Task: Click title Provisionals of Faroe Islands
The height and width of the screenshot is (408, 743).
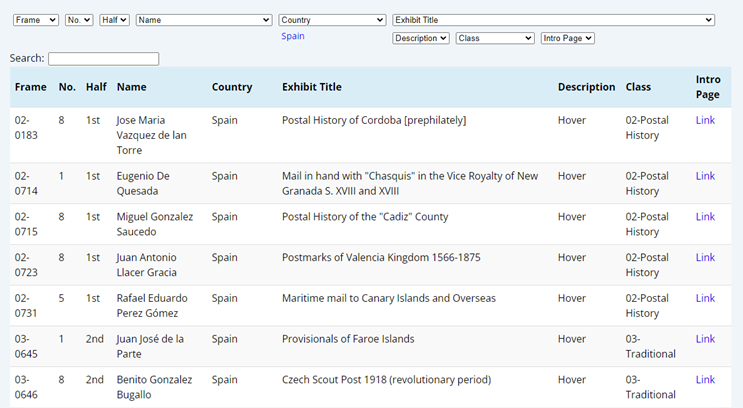Action: (x=348, y=339)
